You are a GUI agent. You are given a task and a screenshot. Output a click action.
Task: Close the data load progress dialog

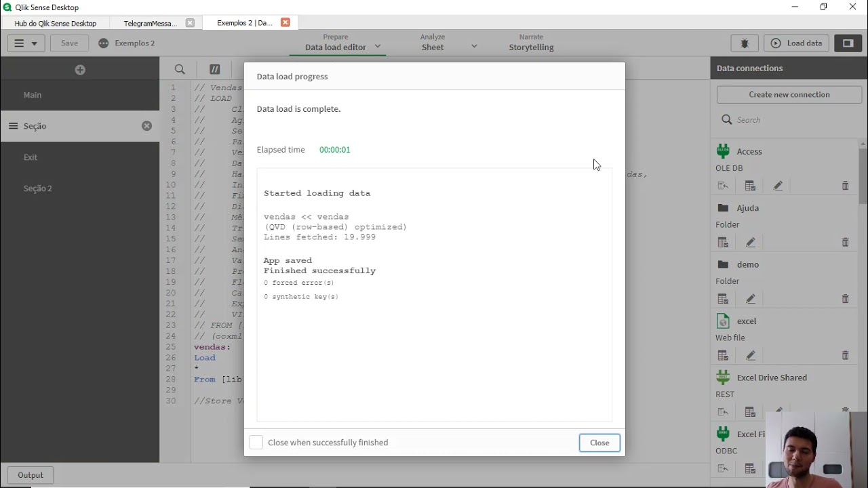click(599, 443)
